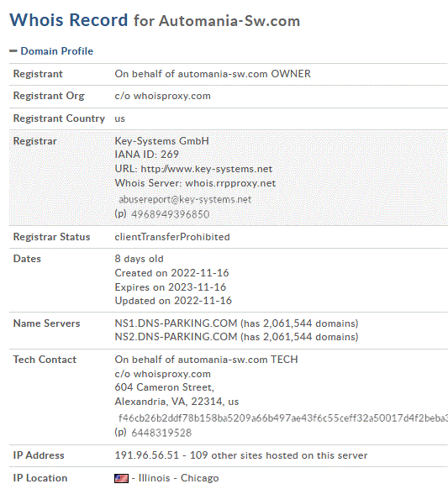
Task: Click the Tech Contact phone number 6448319528
Action: coord(161,433)
